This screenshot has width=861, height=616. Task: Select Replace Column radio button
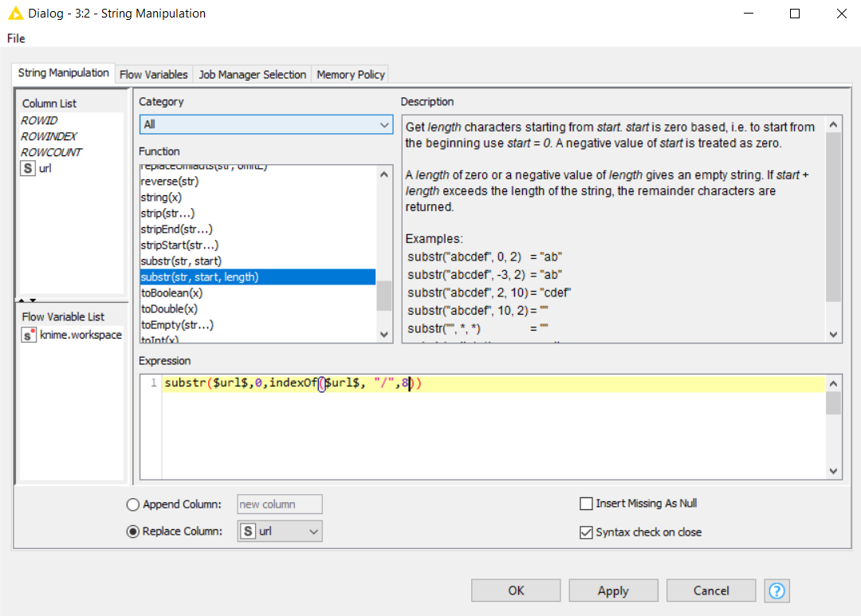tap(133, 532)
